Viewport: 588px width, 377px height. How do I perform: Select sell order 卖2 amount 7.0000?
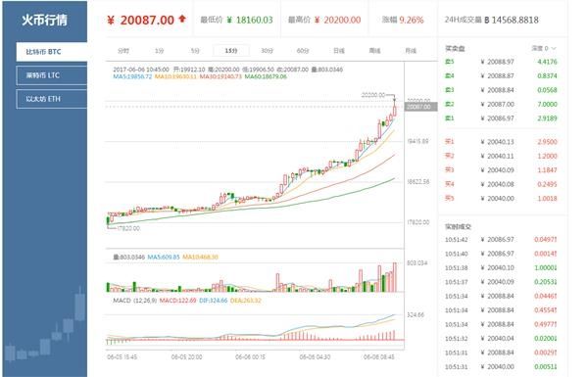pos(547,104)
